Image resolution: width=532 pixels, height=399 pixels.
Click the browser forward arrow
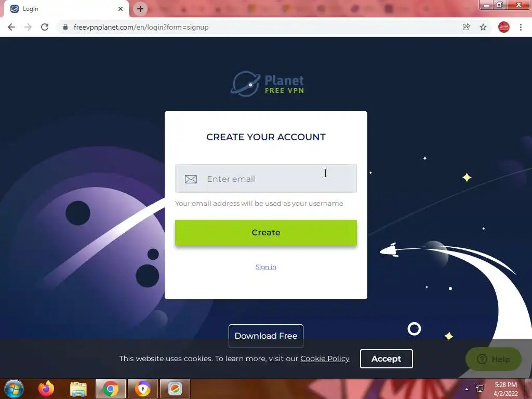click(28, 27)
